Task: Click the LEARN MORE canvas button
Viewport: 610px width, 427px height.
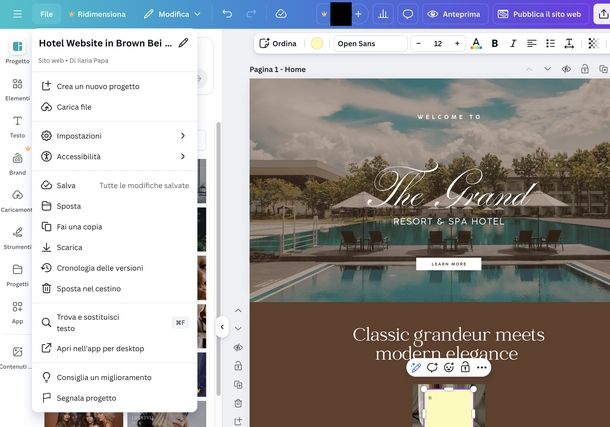Action: 449,264
